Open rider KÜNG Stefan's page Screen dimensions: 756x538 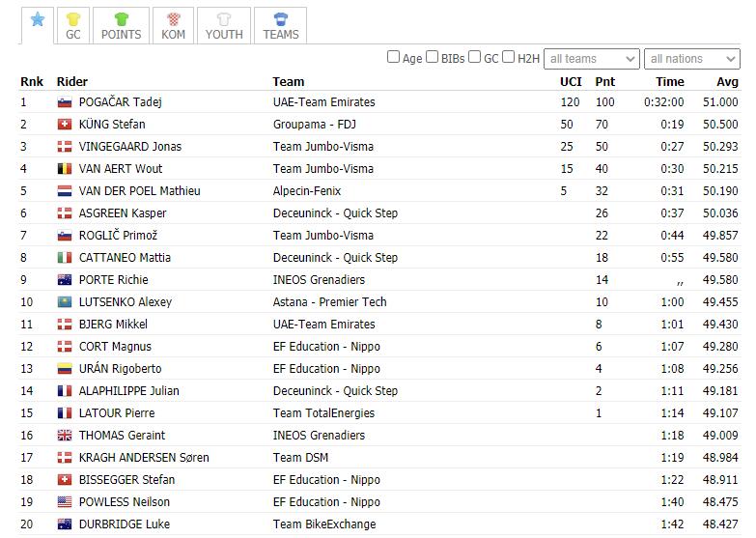point(112,125)
